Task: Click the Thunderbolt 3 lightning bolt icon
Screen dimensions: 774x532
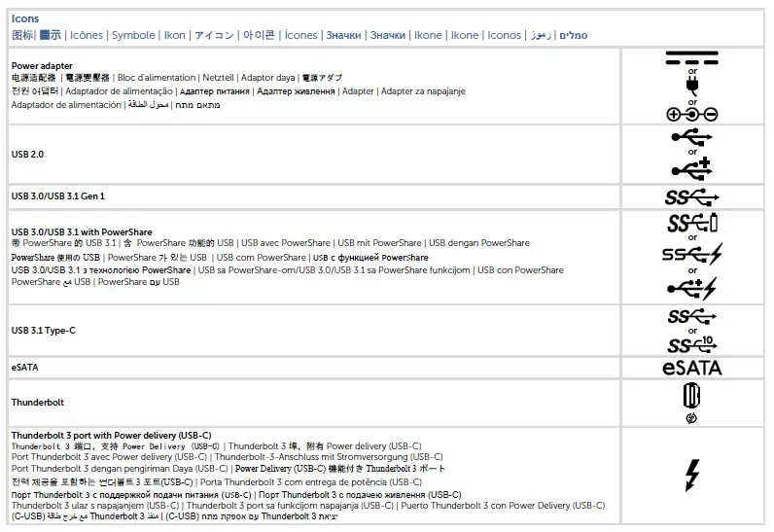Action: 692,476
